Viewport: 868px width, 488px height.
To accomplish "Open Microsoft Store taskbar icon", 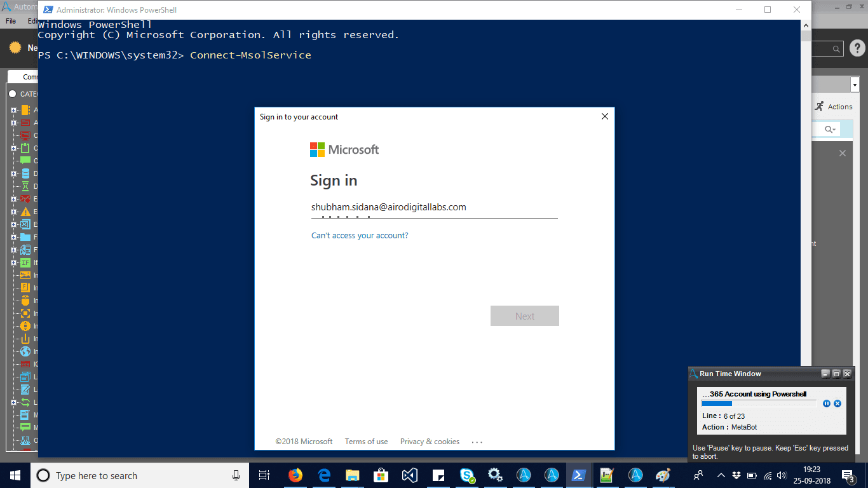I will coord(381,475).
